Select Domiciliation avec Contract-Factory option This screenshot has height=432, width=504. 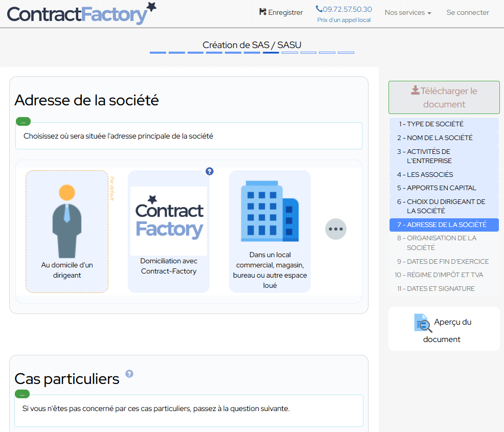[168, 231]
